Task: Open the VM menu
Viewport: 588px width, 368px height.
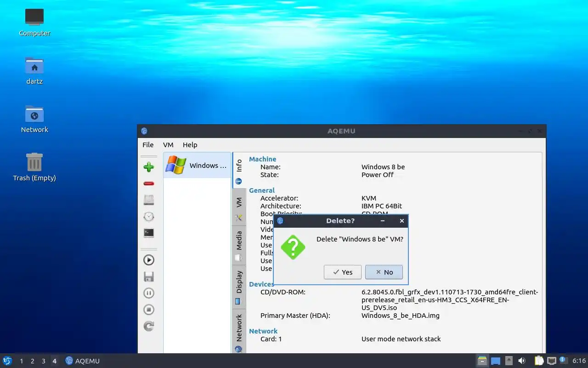Action: coord(168,144)
